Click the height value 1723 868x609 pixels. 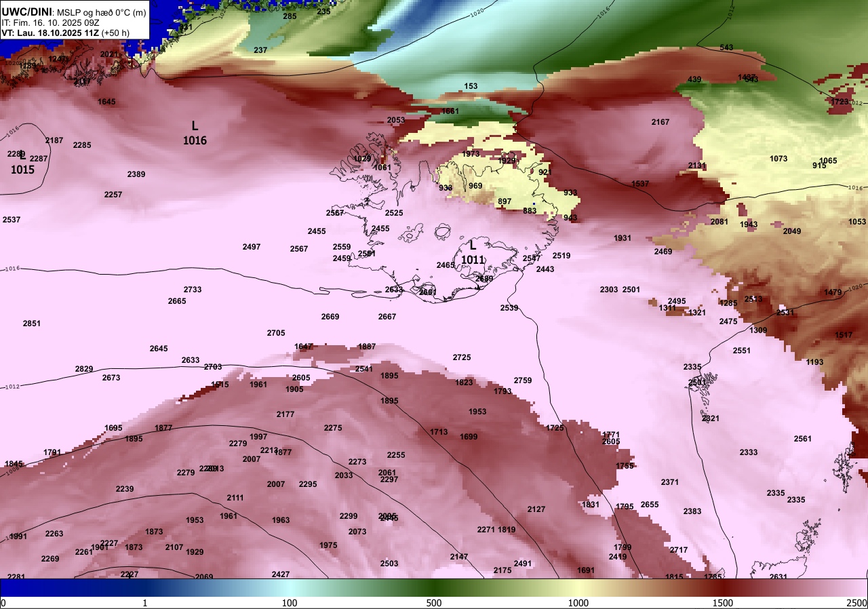840,102
